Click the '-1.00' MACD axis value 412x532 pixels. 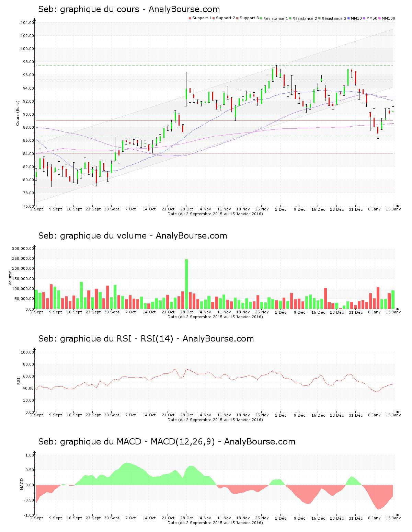(x=30, y=515)
